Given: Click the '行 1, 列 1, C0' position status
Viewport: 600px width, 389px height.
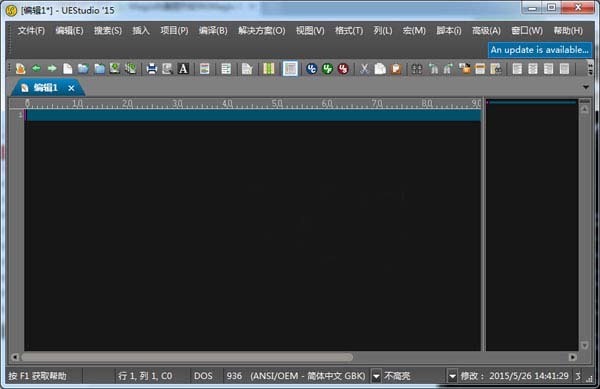Looking at the screenshot, I should point(145,376).
